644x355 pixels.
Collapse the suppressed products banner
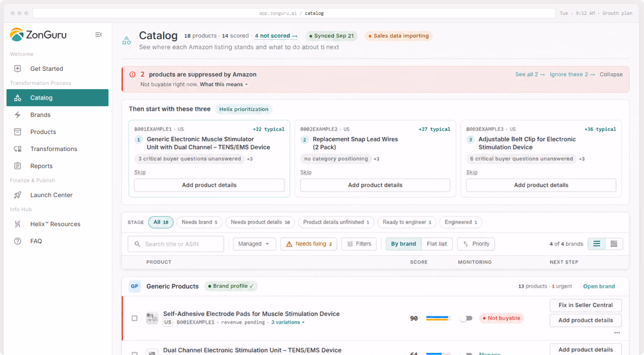[611, 74]
